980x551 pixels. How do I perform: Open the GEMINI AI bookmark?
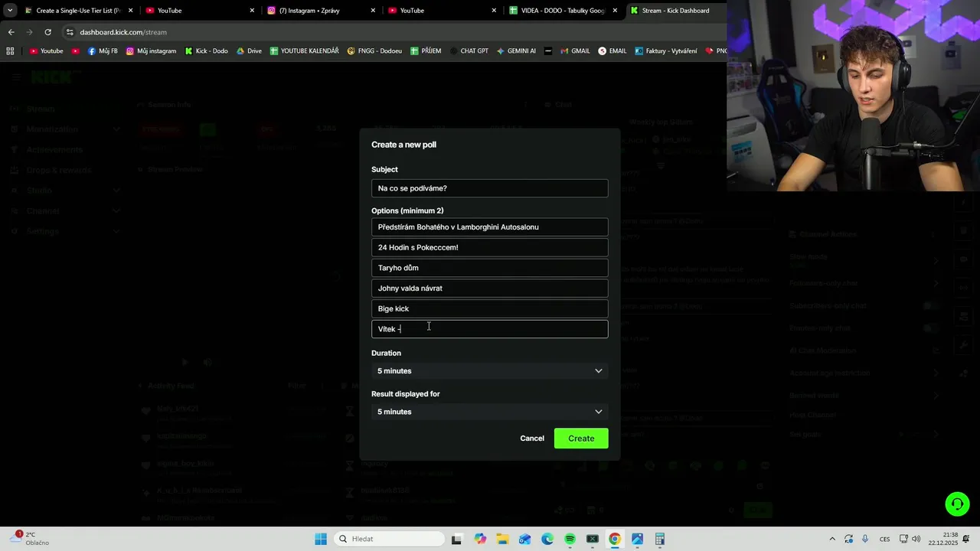point(516,51)
